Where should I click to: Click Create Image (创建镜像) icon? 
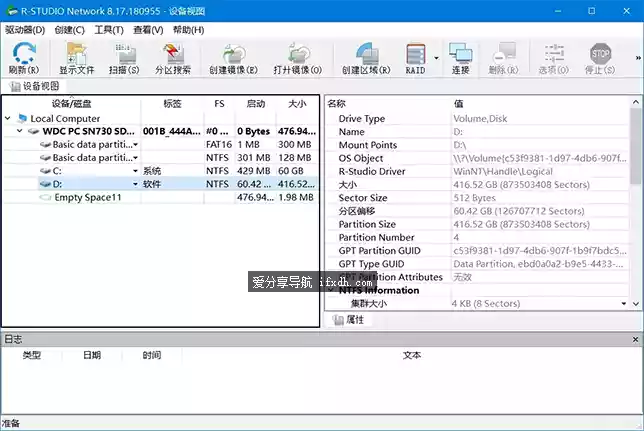tap(233, 58)
